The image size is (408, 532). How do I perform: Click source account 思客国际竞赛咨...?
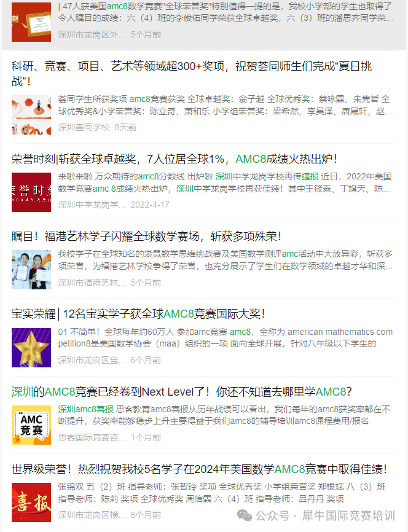(x=92, y=437)
